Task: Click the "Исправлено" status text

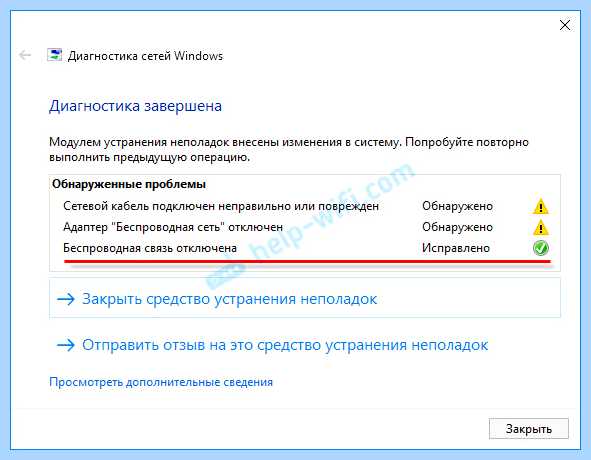Action: [x=456, y=248]
